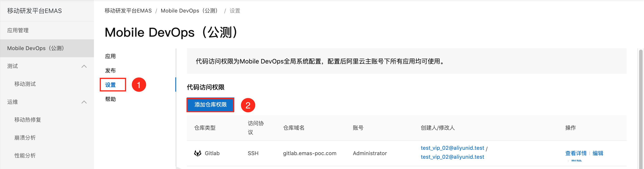Viewport: 644px width, 169px height.
Task: Open 应用管理 in the sidebar
Action: tap(18, 30)
